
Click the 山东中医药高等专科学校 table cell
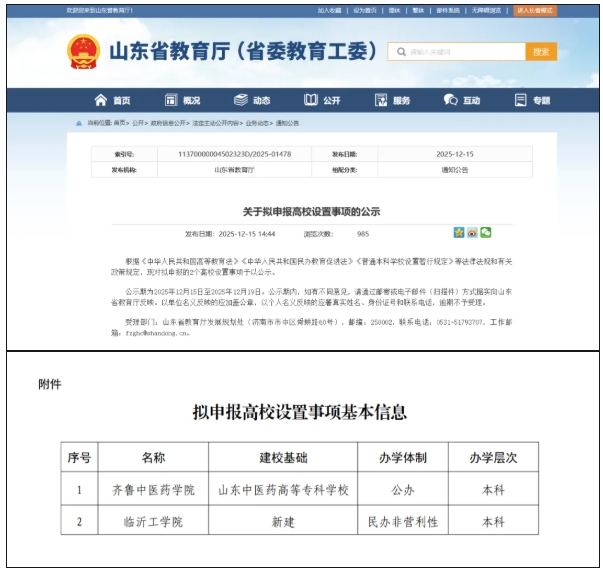coord(283,490)
